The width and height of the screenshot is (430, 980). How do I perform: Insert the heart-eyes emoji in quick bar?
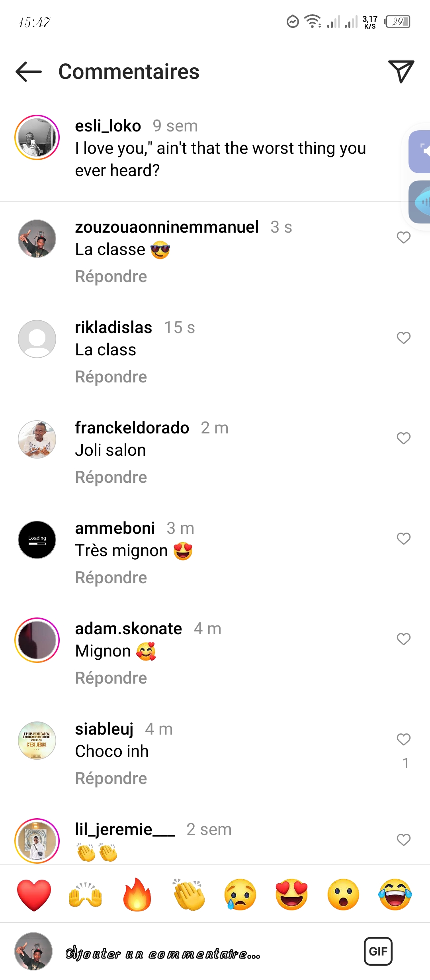pyautogui.click(x=292, y=895)
